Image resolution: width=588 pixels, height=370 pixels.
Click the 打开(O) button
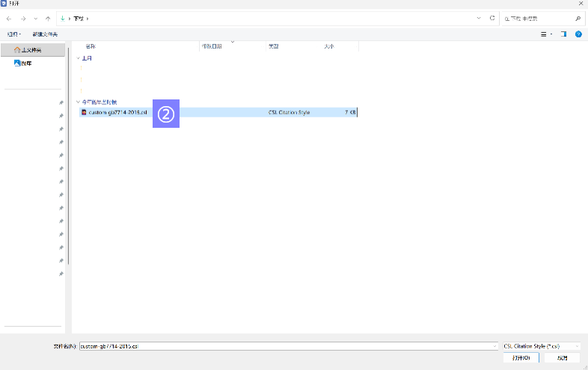[x=521, y=358]
